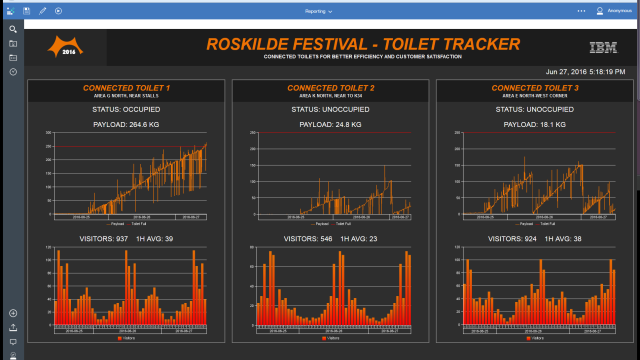Viewport: 640px width, 360px height.
Task: Click the Save floppy disk icon
Action: [x=27, y=11]
